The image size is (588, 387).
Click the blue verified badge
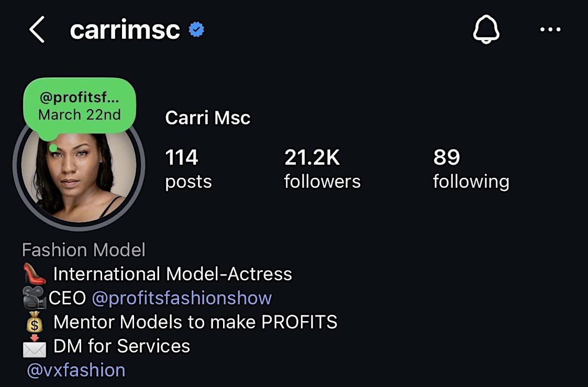(196, 30)
